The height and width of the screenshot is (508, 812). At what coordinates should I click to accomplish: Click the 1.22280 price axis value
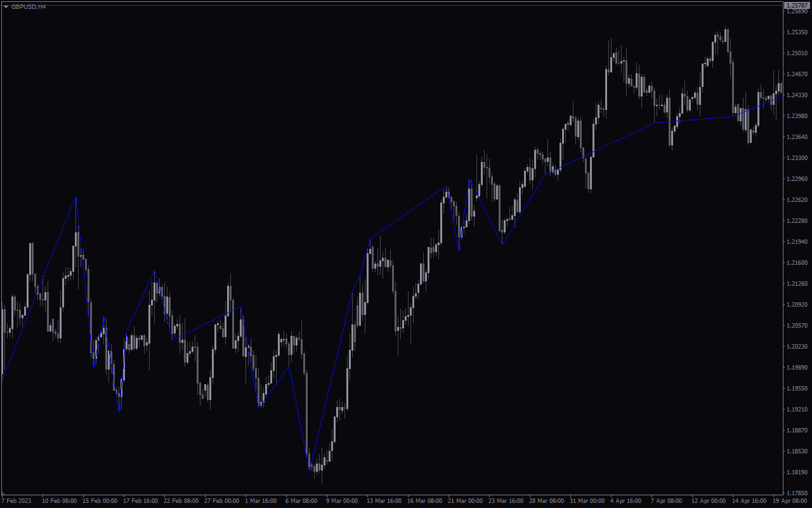[x=798, y=220]
